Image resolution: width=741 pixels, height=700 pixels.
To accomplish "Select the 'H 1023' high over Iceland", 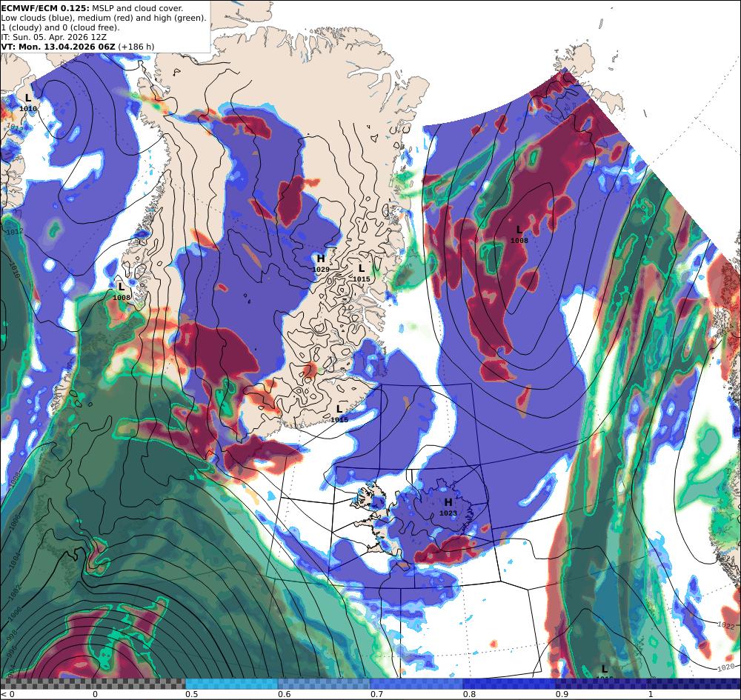I will 448,507.
